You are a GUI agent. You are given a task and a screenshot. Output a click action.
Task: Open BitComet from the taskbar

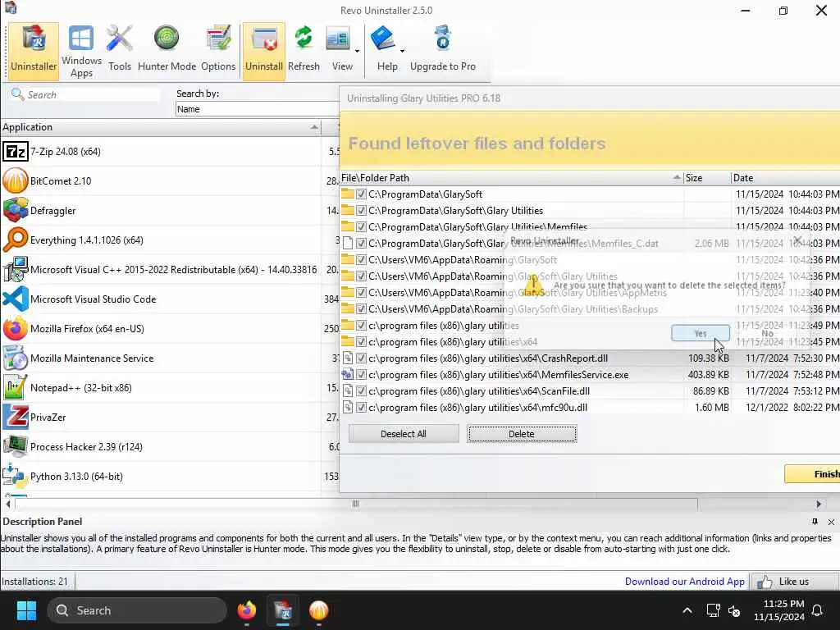[x=319, y=610]
